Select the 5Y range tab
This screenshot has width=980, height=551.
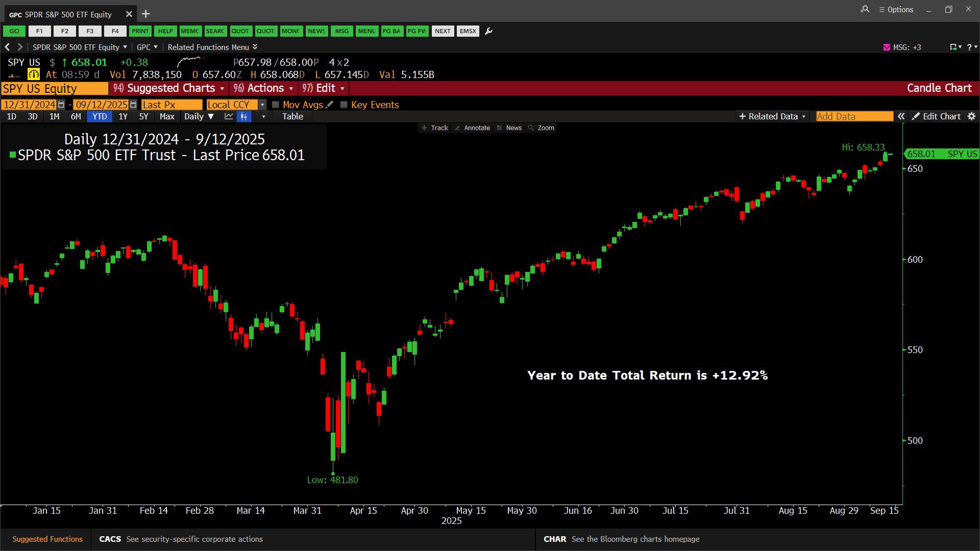pyautogui.click(x=144, y=116)
